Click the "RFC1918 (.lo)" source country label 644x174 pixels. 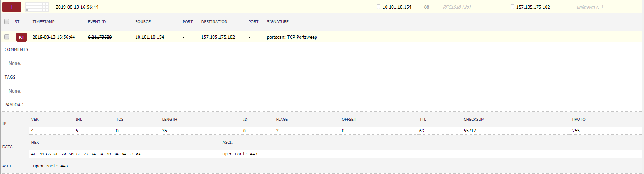click(457, 7)
